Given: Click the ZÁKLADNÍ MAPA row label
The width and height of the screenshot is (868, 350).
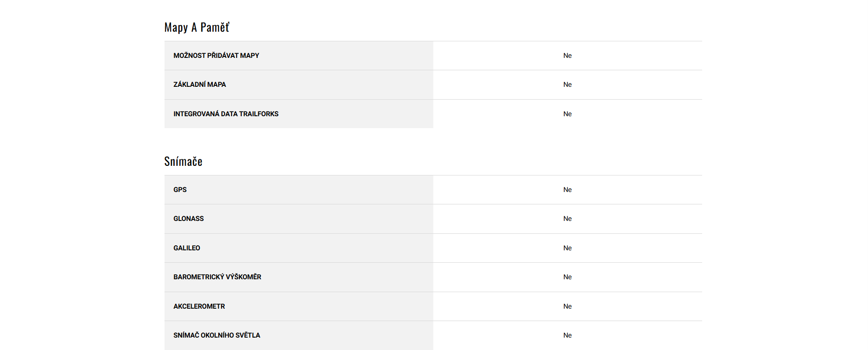Looking at the screenshot, I should coord(199,85).
